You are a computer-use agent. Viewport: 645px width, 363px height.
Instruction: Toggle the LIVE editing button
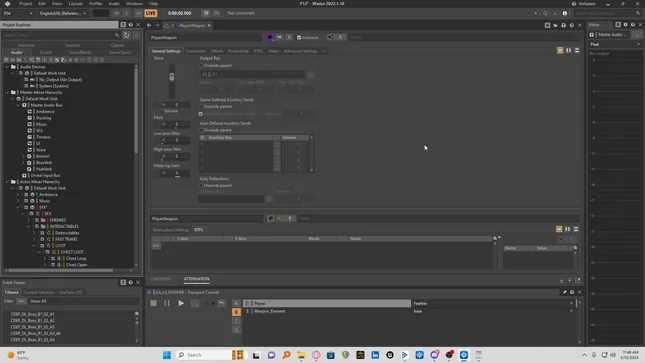[x=151, y=13]
